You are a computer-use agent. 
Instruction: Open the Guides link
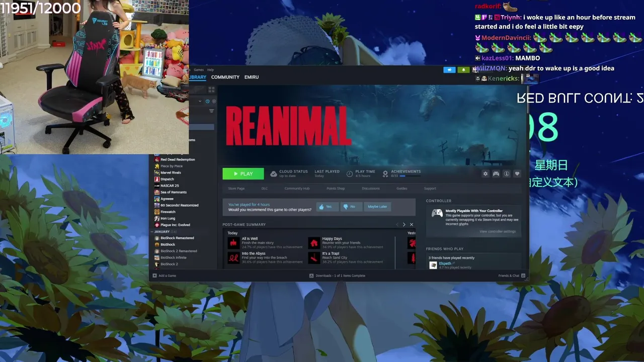pos(401,189)
